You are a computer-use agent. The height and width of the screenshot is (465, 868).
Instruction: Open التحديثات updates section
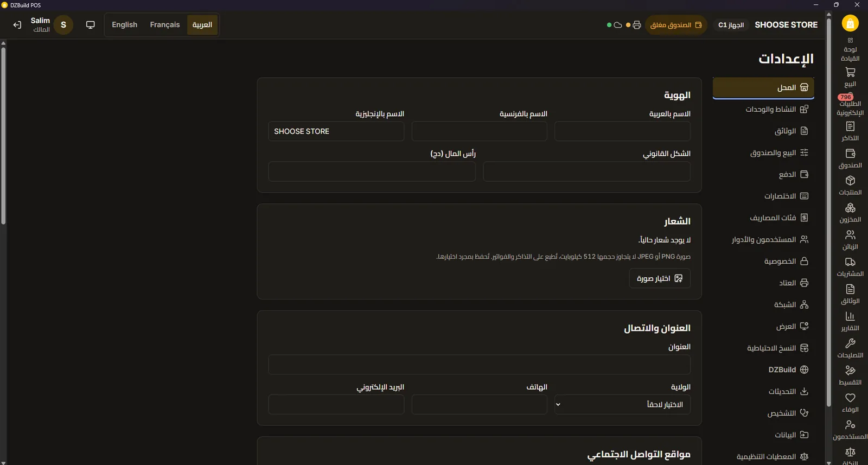[x=763, y=391]
